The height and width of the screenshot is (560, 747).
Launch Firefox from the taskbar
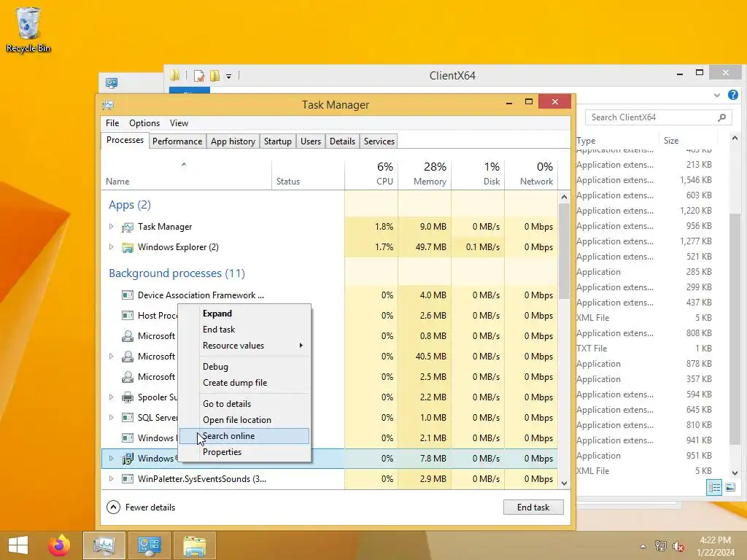pyautogui.click(x=59, y=545)
